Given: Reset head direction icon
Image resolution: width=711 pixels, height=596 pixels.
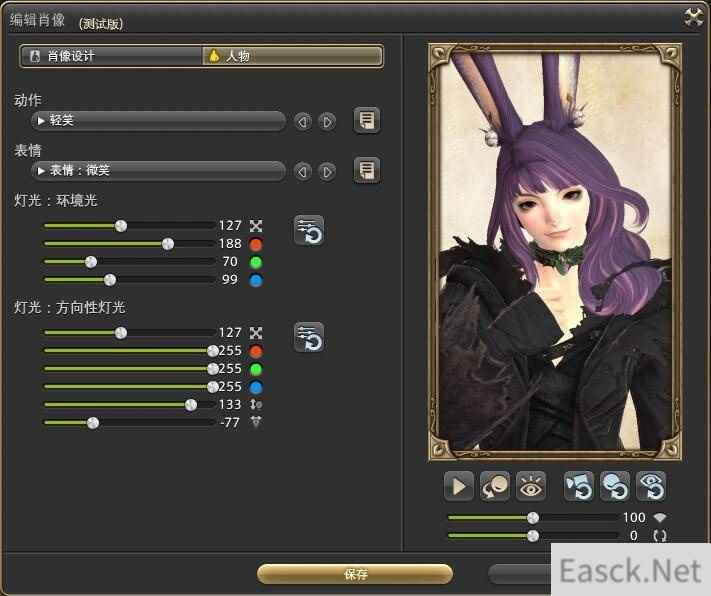Looking at the screenshot, I should (615, 486).
